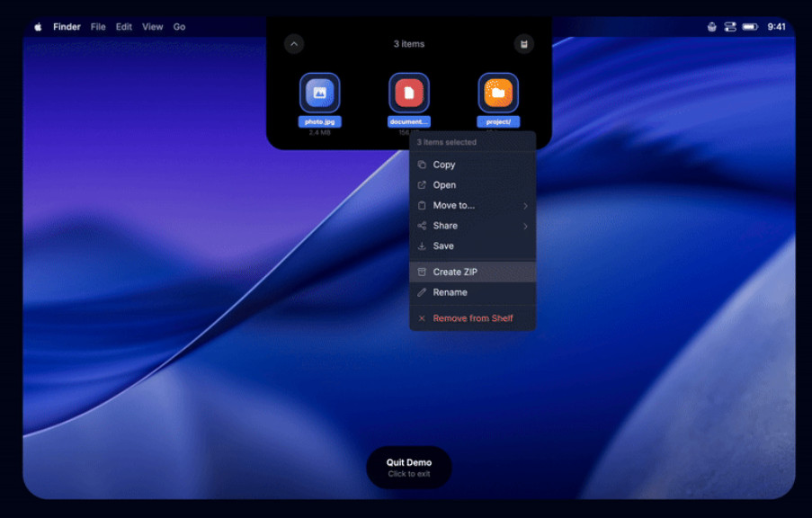
Task: Click the 3 items selected header
Action: [x=446, y=142]
